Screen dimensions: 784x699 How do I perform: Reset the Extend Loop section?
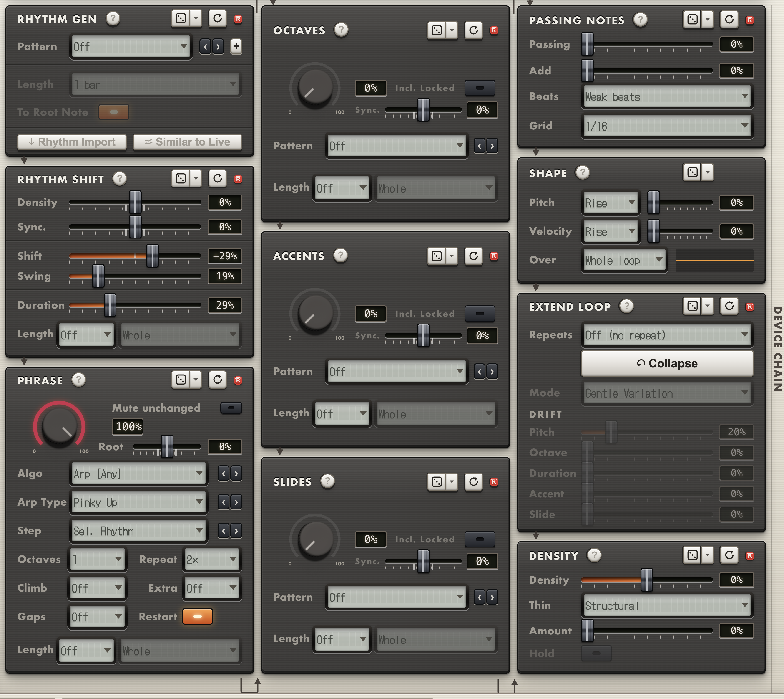(x=729, y=306)
